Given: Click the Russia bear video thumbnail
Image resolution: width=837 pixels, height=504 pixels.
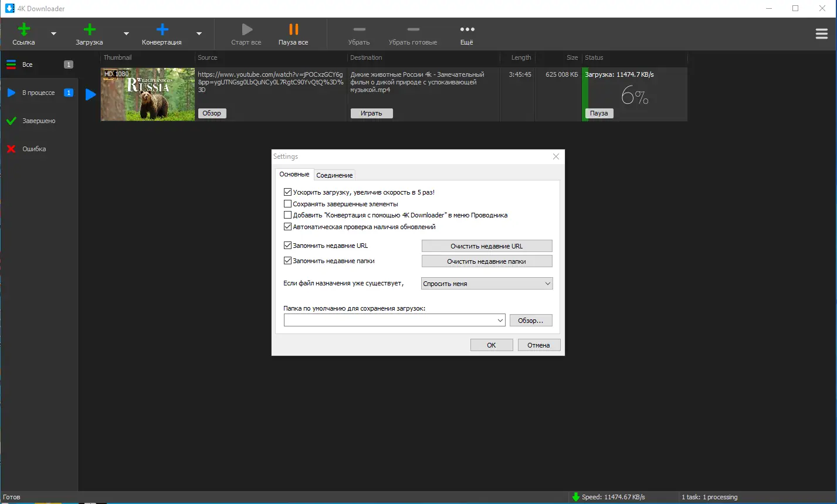Looking at the screenshot, I should click(x=148, y=94).
